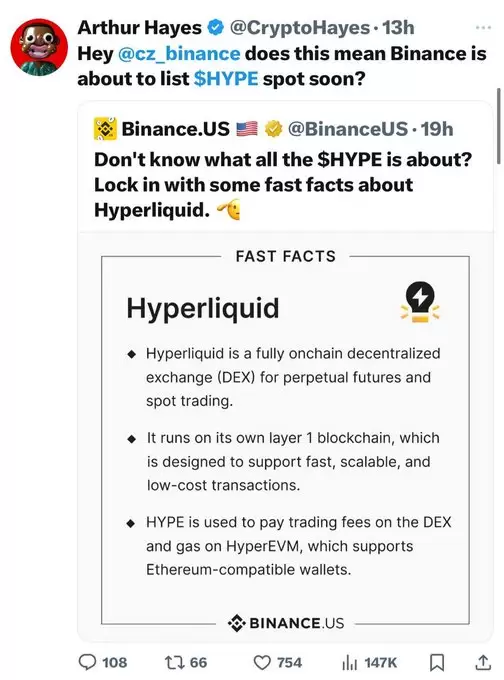The height and width of the screenshot is (680, 504).
Task: Open the @cz_binance mention link
Action: pyautogui.click(x=178, y=54)
